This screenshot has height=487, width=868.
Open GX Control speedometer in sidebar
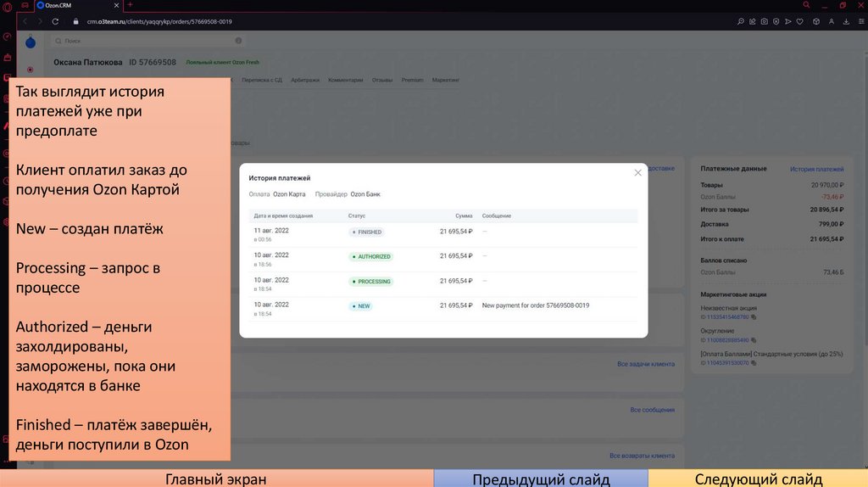(x=7, y=36)
